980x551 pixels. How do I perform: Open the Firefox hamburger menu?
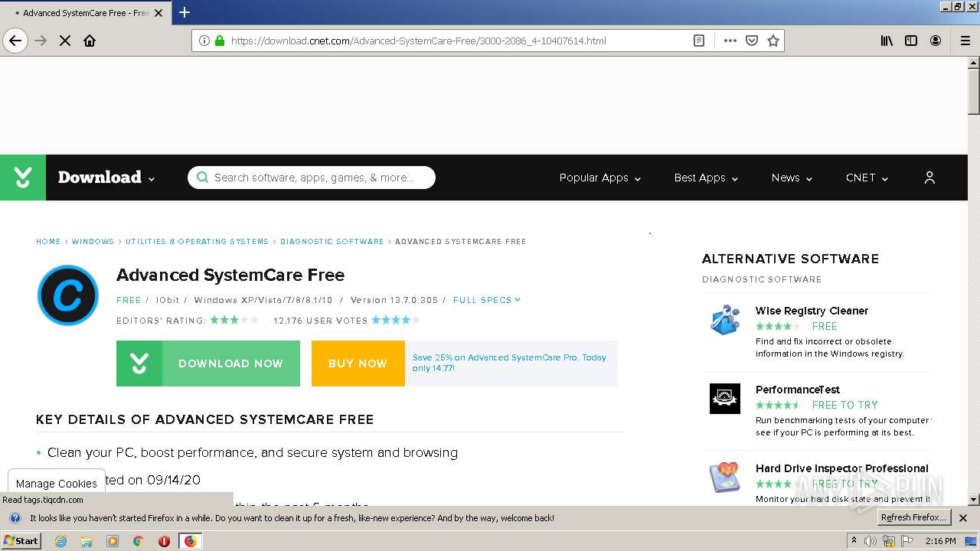pos(965,41)
